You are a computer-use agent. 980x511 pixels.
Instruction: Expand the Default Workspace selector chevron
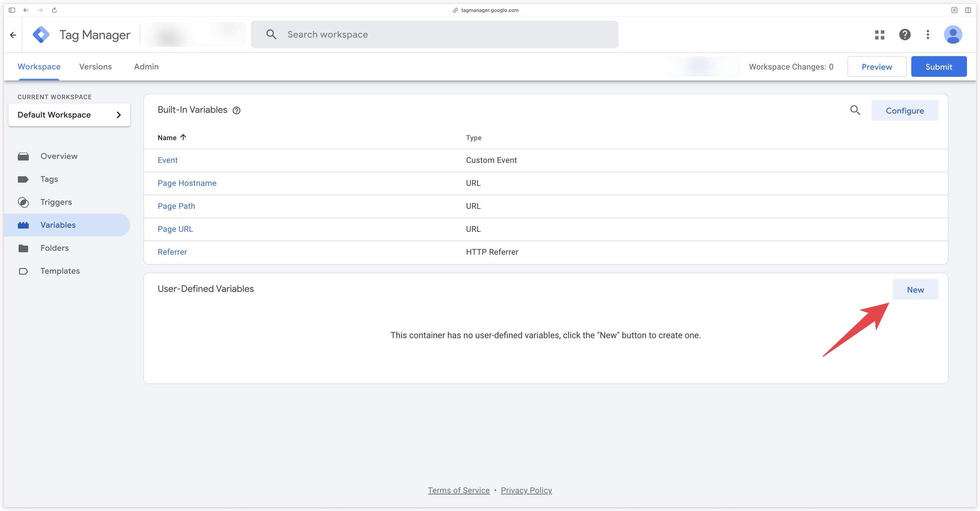click(118, 115)
